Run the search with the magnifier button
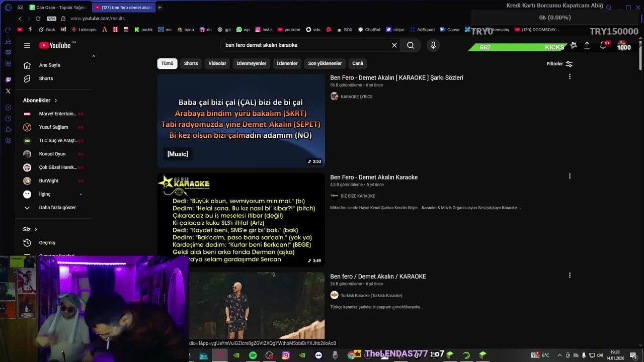This screenshot has height=362, width=644. (411, 45)
